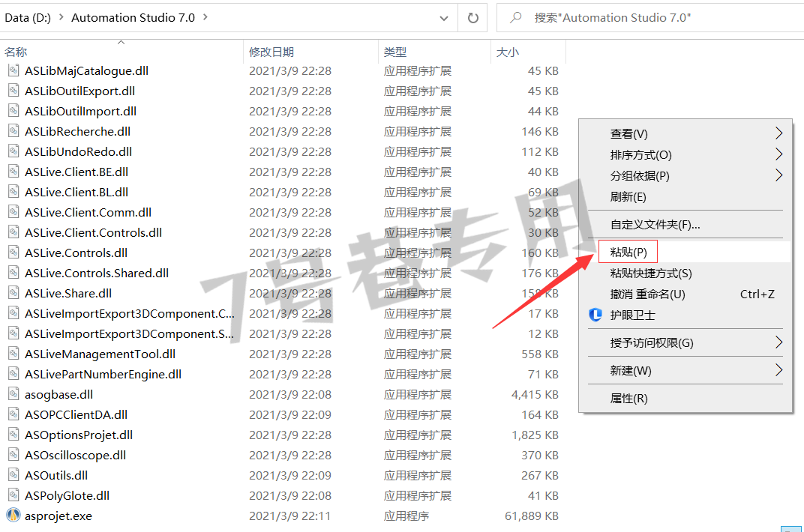Click the ASOptionsProjet.dll file icon
This screenshot has height=532, width=804.
pyautogui.click(x=13, y=435)
